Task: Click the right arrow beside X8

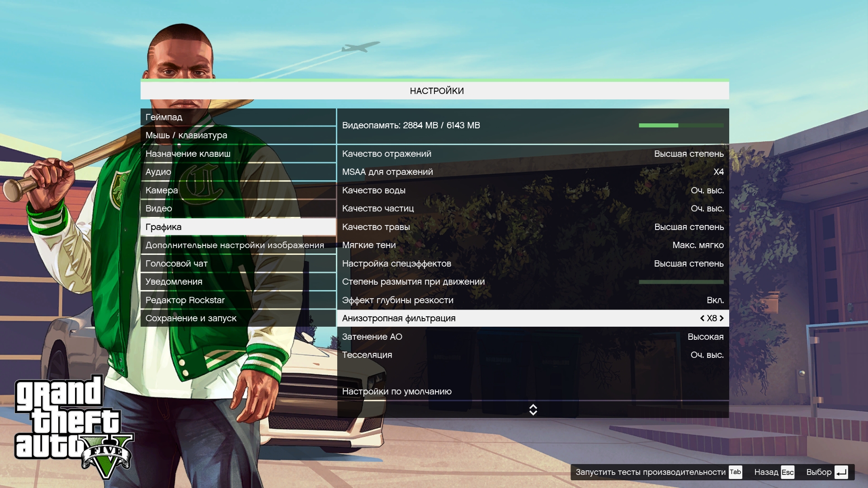Action: [722, 318]
